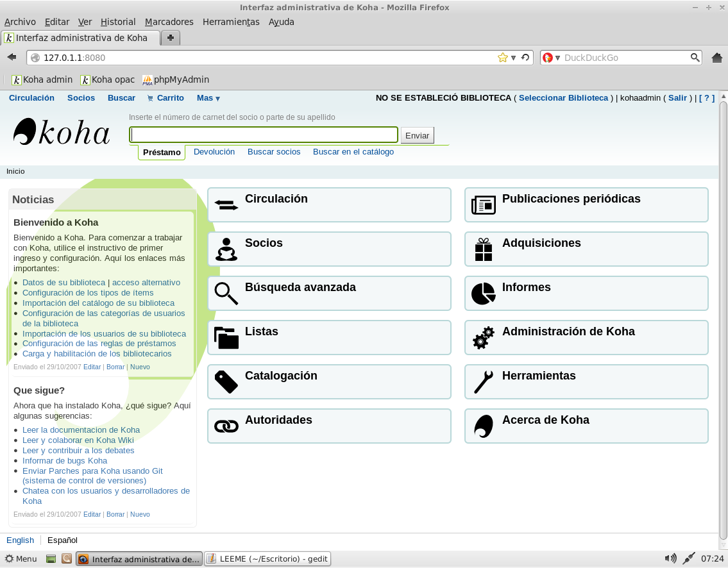Open the Historial menu
Image resolution: width=728 pixels, height=568 pixels.
click(118, 22)
